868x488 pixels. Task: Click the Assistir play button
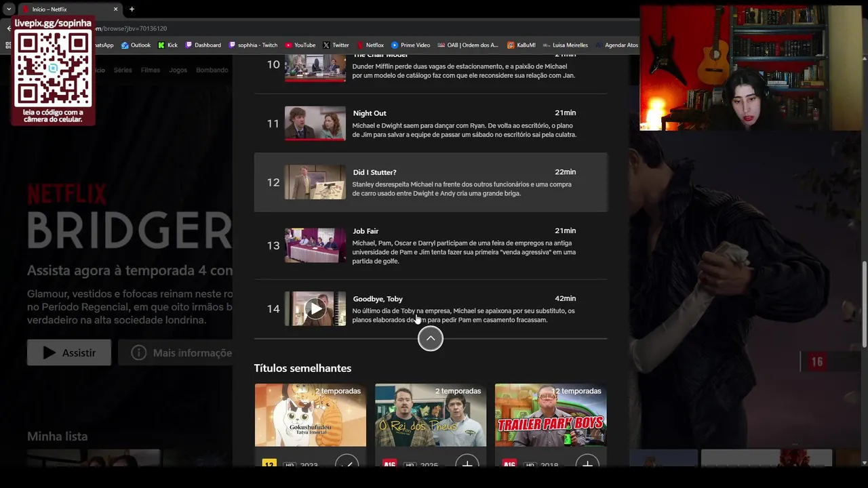click(69, 352)
